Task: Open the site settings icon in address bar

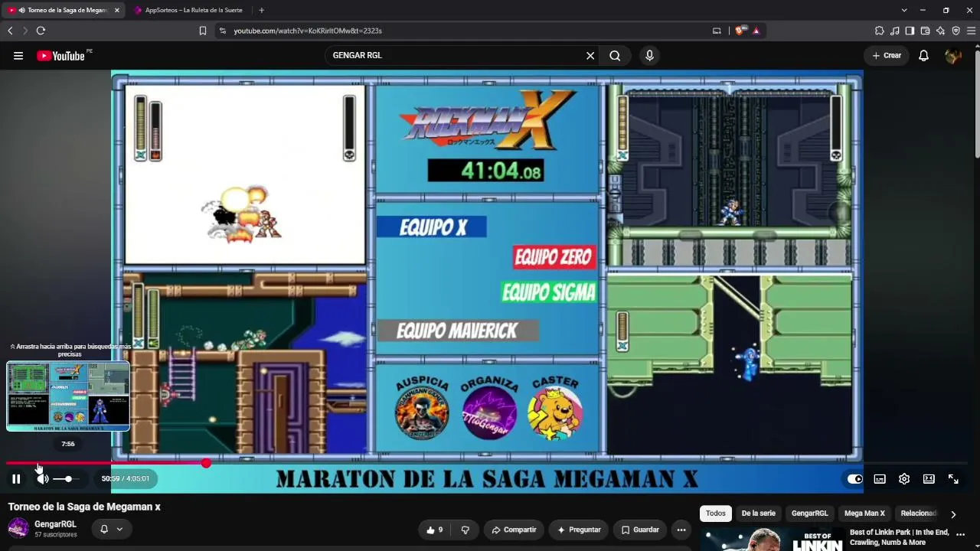Action: [222, 31]
